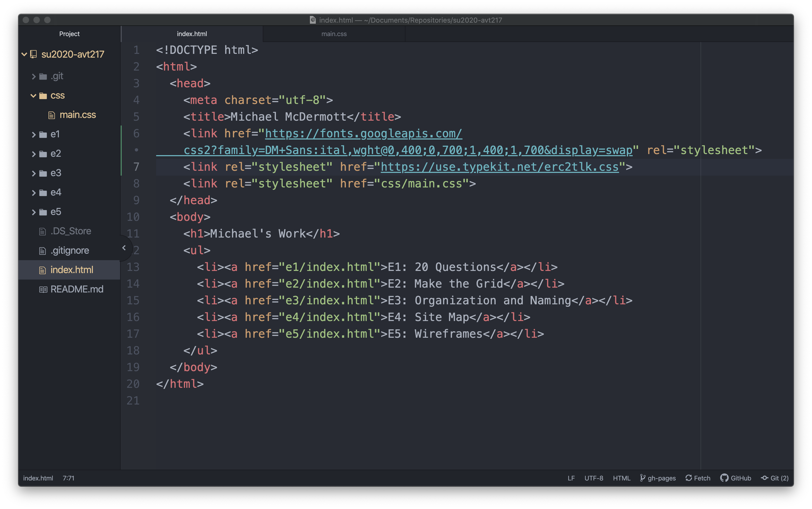Screen dimensions: 812x509
Task: Click the Fetch refresh icon
Action: click(x=688, y=478)
